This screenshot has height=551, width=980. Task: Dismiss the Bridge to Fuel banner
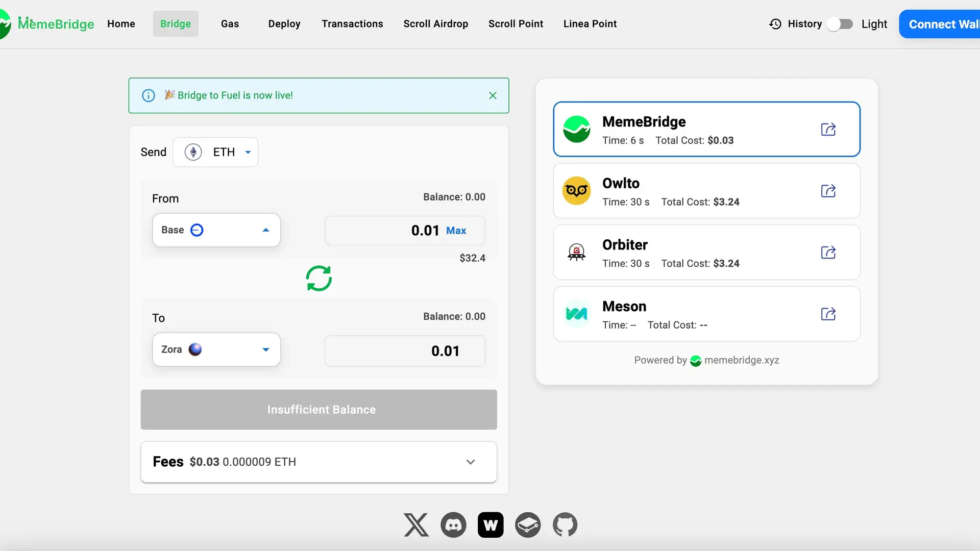pos(493,95)
